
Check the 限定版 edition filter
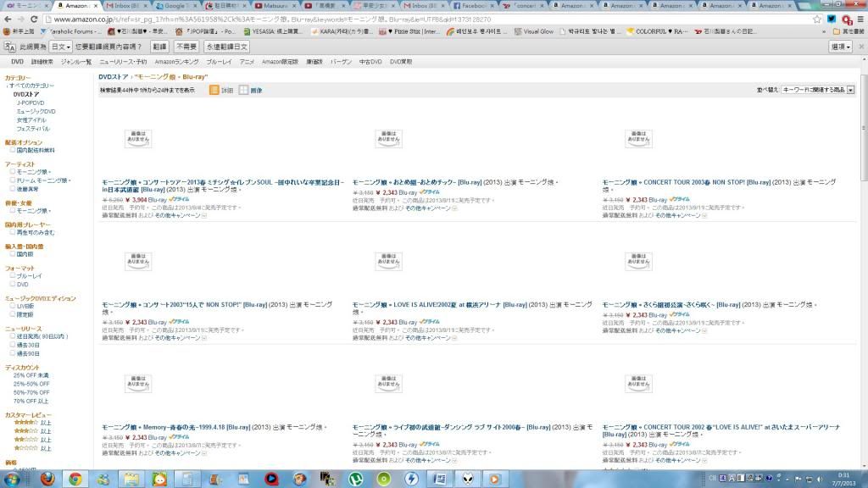coord(12,314)
